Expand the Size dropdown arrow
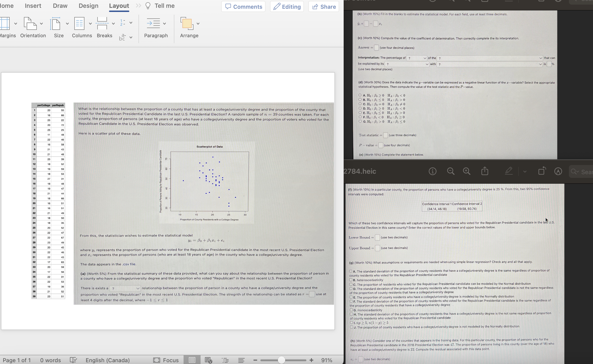The image size is (593, 364). pyautogui.click(x=67, y=24)
